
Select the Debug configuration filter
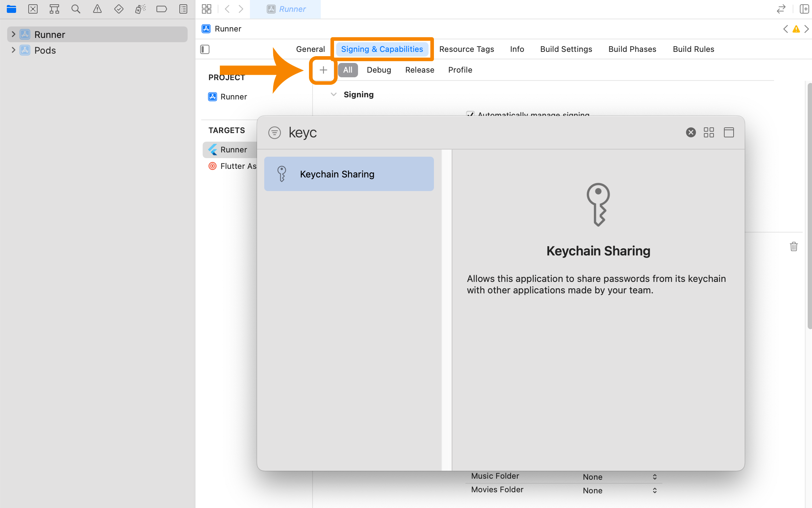click(x=378, y=70)
